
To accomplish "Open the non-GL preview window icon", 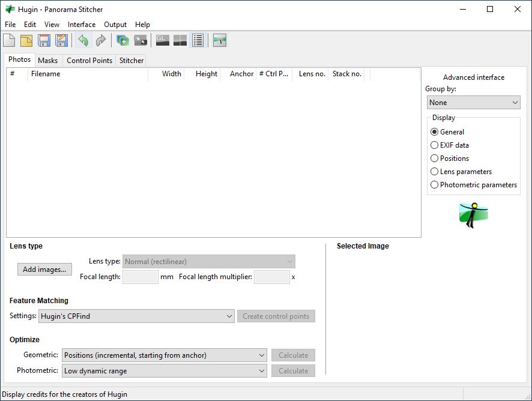I will pos(180,40).
